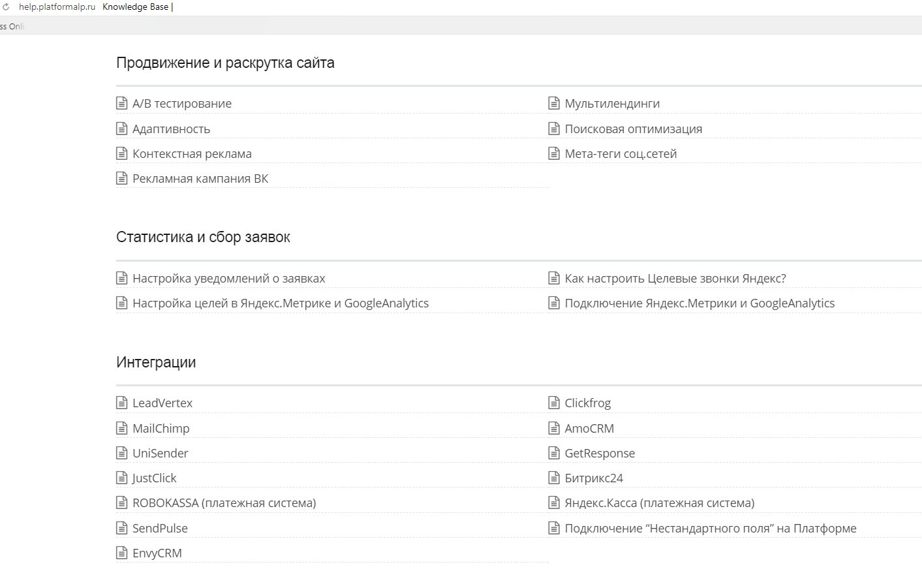Viewport: 922px width, 588px height.
Task: Click the browser reload icon
Action: (6, 7)
